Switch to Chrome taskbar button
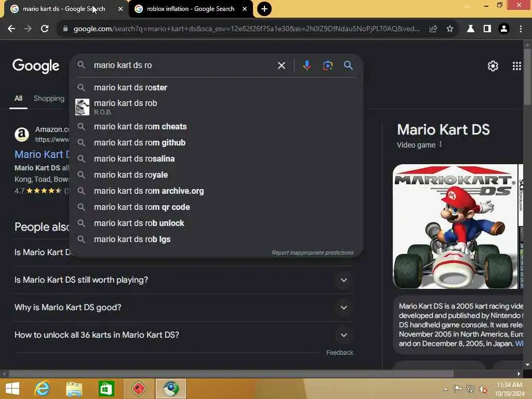Viewport: 532px width, 399px height. (170, 389)
